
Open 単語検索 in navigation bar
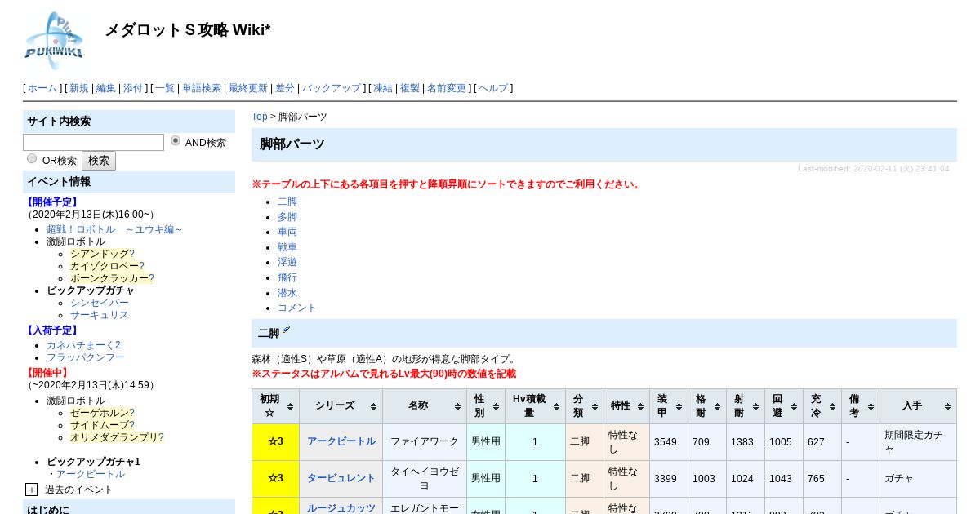pyautogui.click(x=202, y=88)
